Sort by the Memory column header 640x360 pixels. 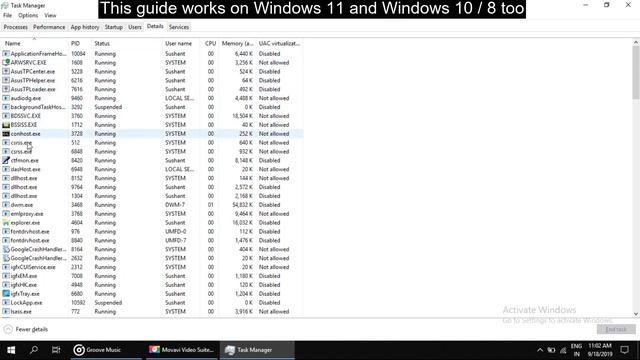tap(238, 43)
